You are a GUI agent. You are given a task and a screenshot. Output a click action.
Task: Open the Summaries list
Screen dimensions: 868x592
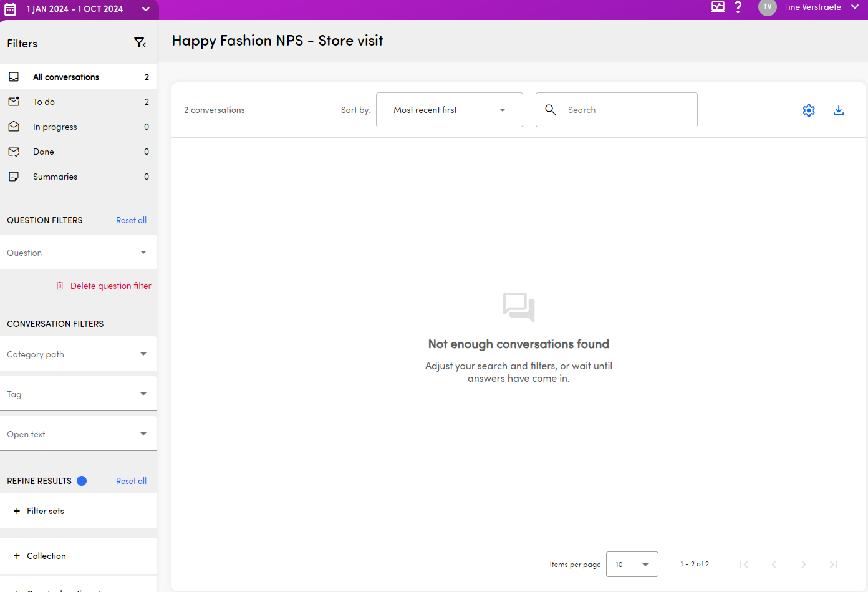(x=78, y=177)
